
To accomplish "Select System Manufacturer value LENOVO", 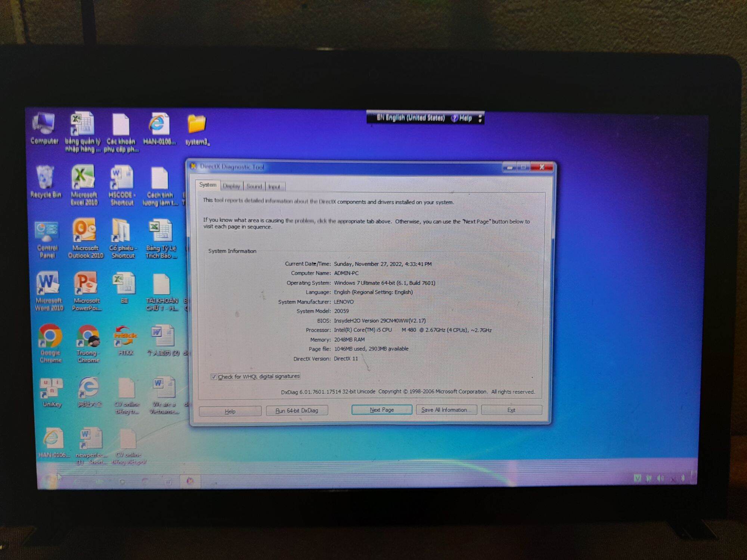I will pos(344,302).
